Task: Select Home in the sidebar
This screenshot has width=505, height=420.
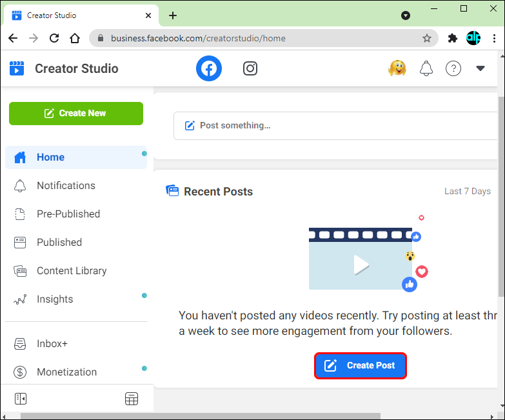Action: (76, 157)
